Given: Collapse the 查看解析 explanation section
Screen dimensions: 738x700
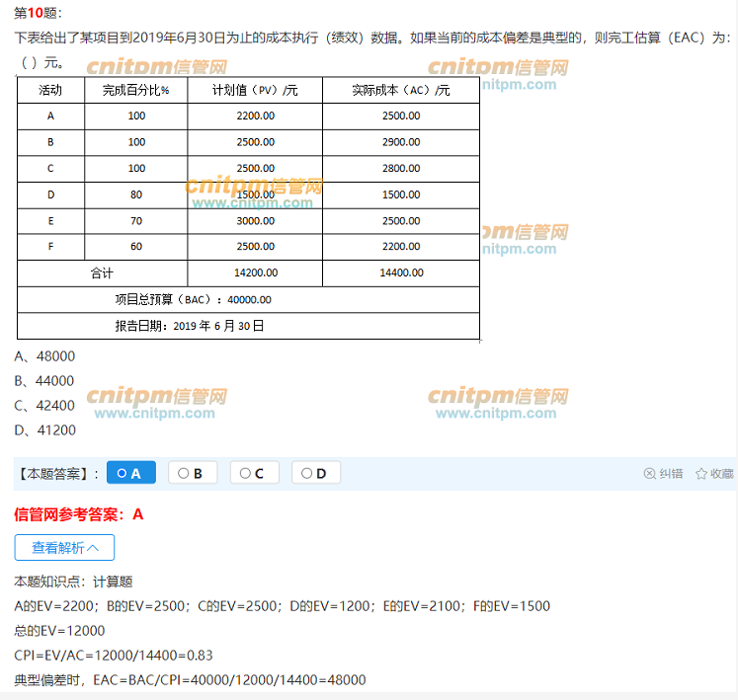Looking at the screenshot, I should pos(64,547).
